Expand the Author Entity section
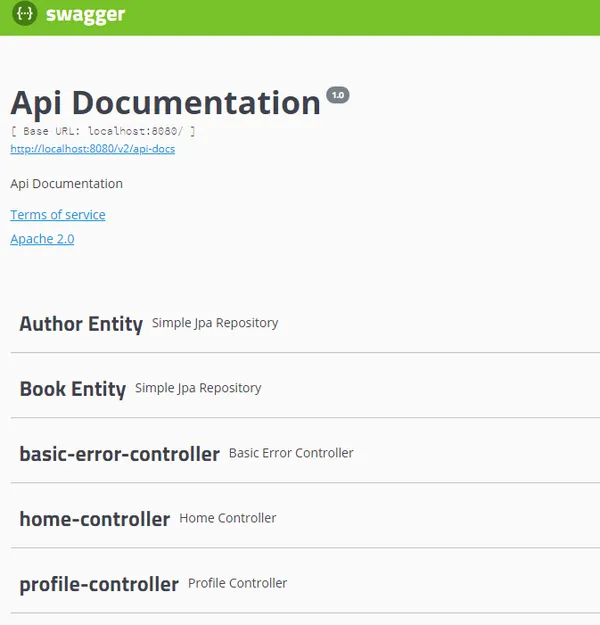Image resolution: width=600 pixels, height=625 pixels. point(81,324)
